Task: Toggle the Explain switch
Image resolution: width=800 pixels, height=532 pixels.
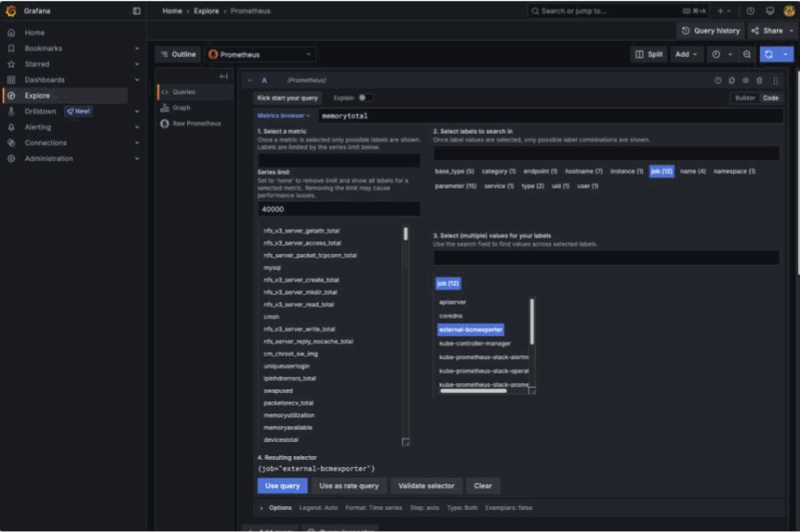Action: [364, 98]
